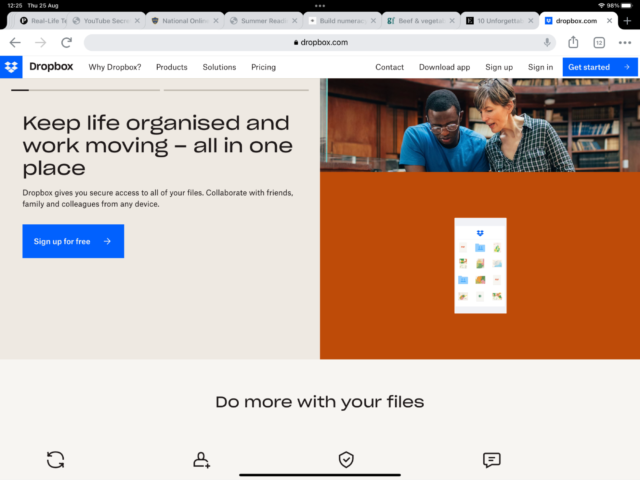Reload the page with the refresh icon
The image size is (640, 480).
pos(67,42)
